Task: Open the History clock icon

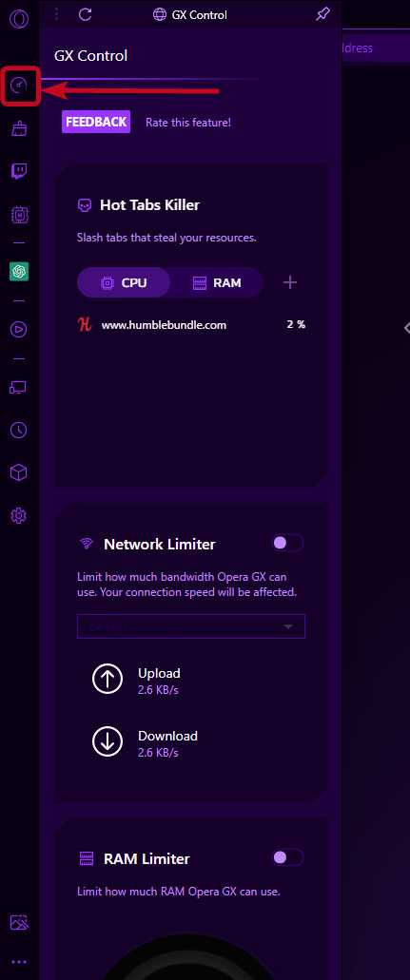Action: point(19,430)
